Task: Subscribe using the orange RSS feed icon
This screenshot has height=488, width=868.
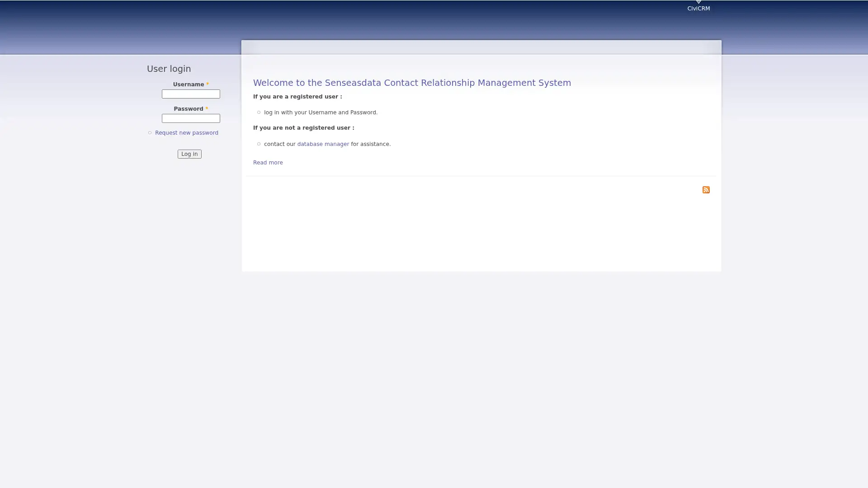Action: point(706,189)
